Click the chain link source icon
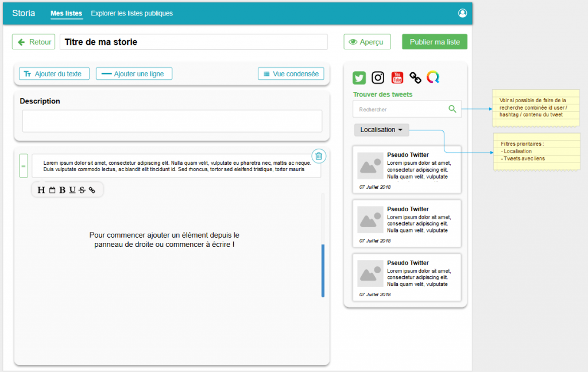This screenshot has height=372, width=588. point(415,78)
